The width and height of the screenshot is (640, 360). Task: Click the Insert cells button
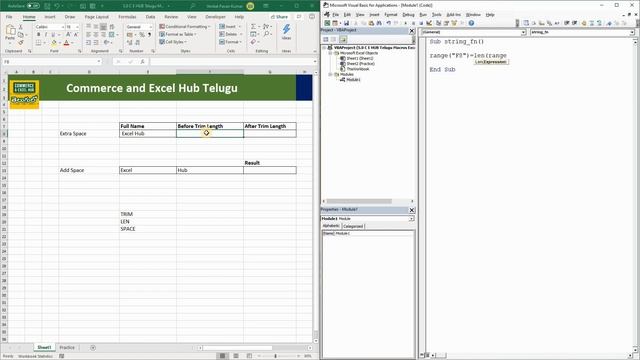[230, 27]
